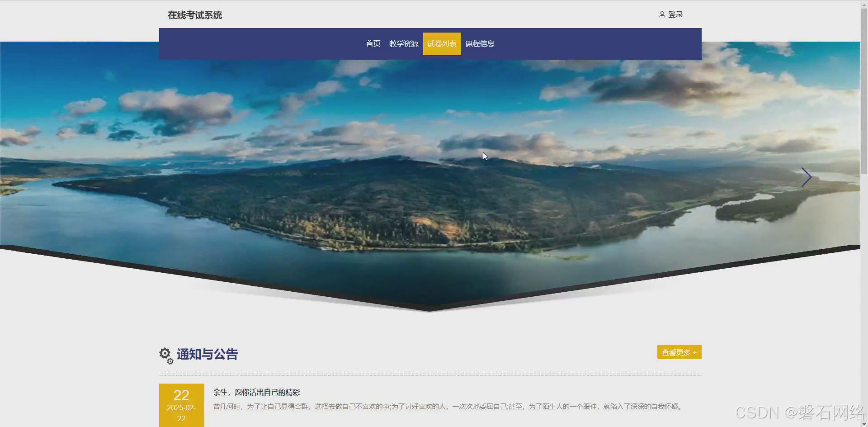Click the 通知与公告 section heading
This screenshot has width=868, height=427.
207,354
